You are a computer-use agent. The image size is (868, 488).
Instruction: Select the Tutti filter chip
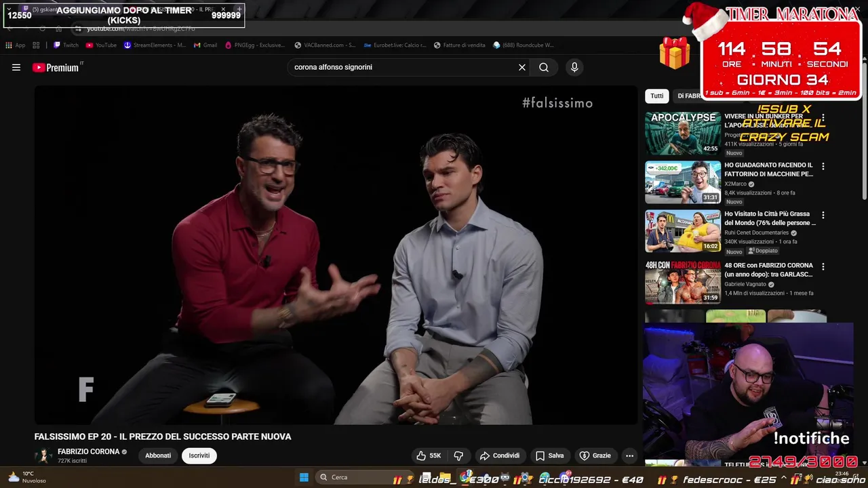coord(657,96)
